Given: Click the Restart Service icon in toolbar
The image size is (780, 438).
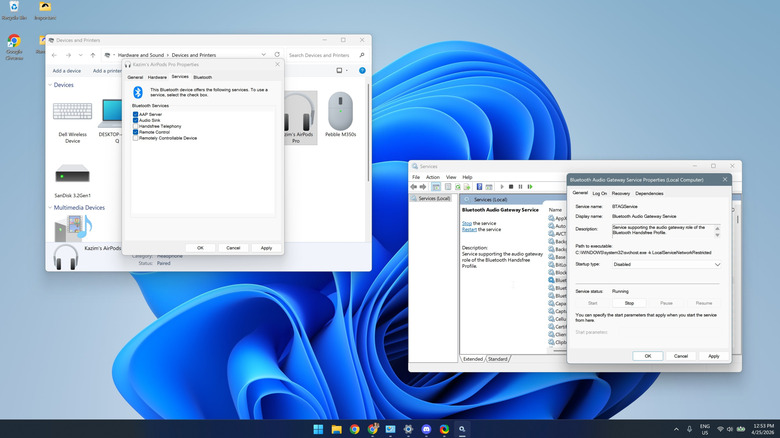Looking at the screenshot, I should click(530, 187).
